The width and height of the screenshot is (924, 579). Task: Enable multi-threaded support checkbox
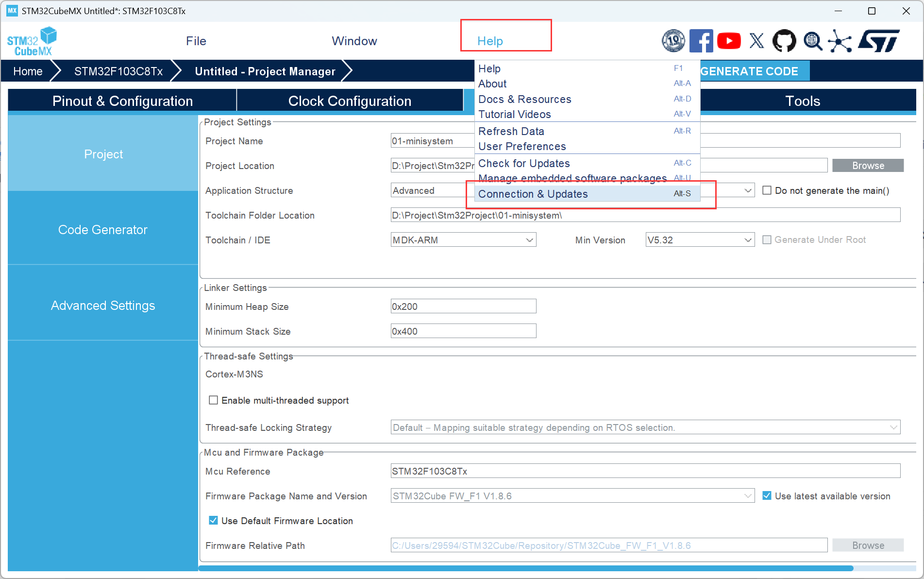point(213,400)
